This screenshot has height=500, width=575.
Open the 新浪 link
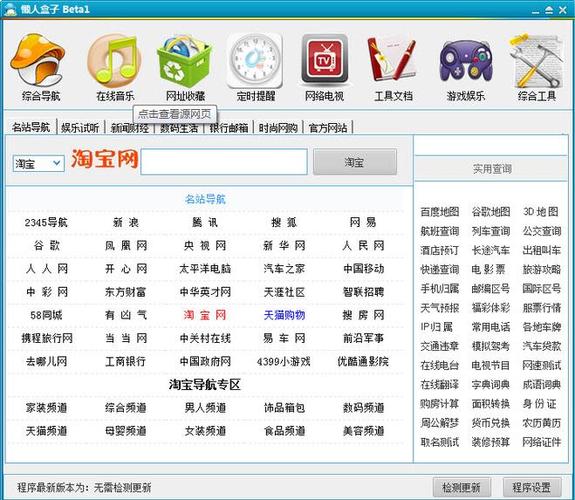(125, 222)
